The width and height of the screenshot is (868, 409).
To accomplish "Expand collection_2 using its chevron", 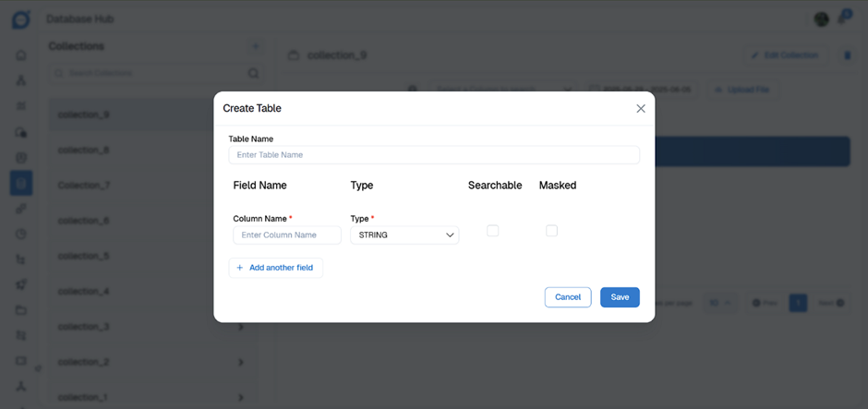I will pyautogui.click(x=241, y=362).
